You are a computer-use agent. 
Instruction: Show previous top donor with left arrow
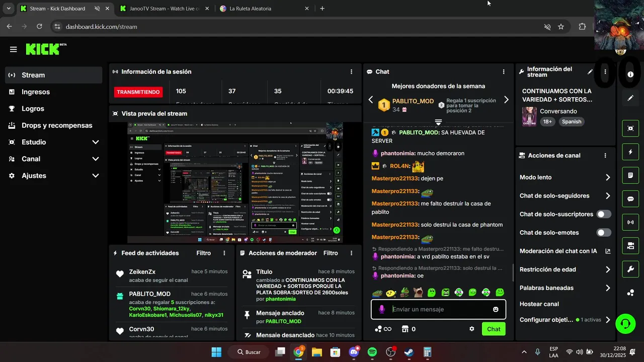(371, 100)
